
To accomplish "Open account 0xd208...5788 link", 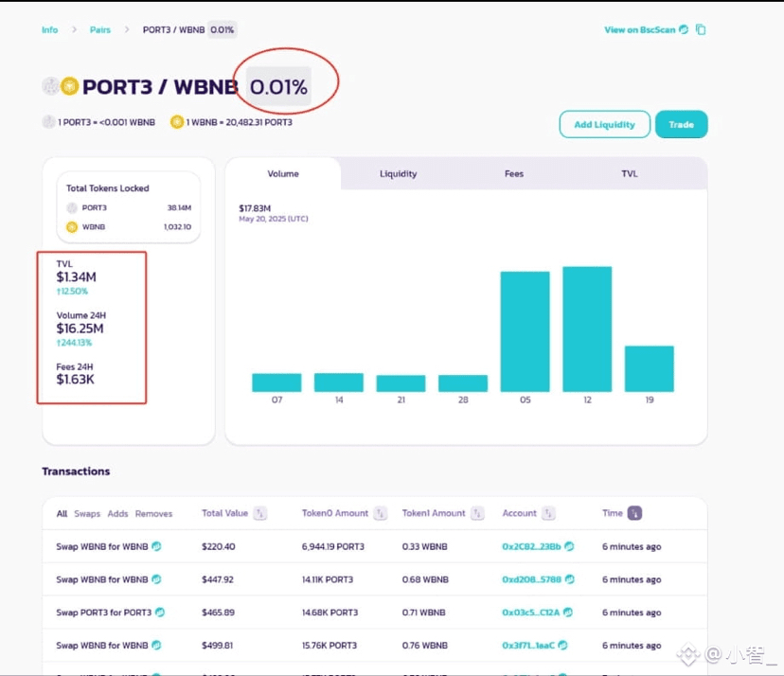I will [531, 579].
